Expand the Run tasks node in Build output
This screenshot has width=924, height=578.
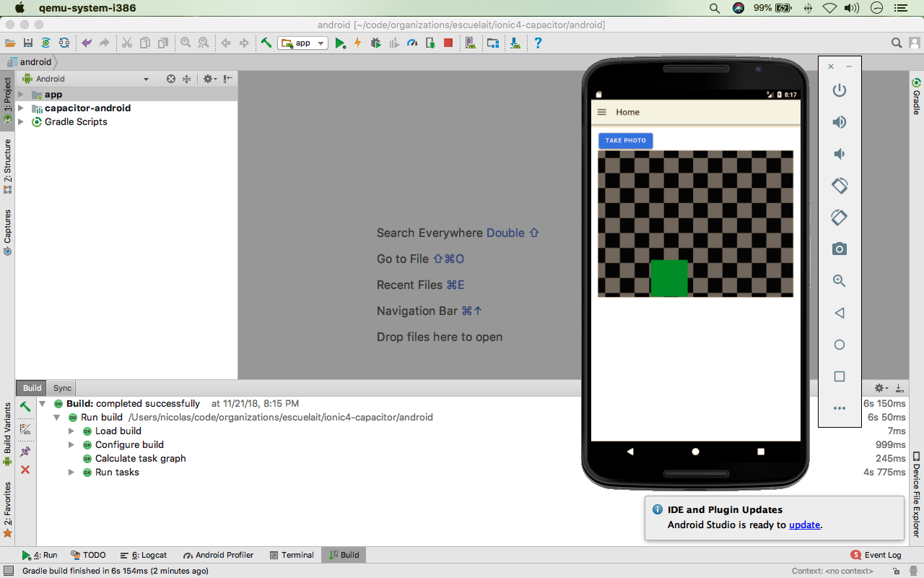pos(71,472)
